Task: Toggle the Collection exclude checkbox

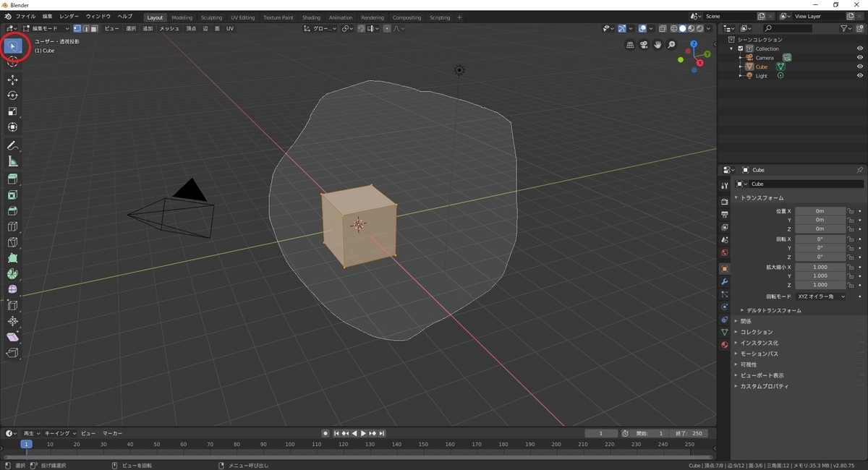Action: 741,48
